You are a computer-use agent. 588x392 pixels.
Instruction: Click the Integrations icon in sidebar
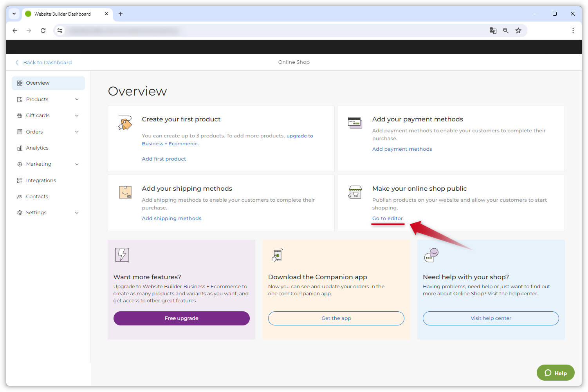click(x=20, y=181)
